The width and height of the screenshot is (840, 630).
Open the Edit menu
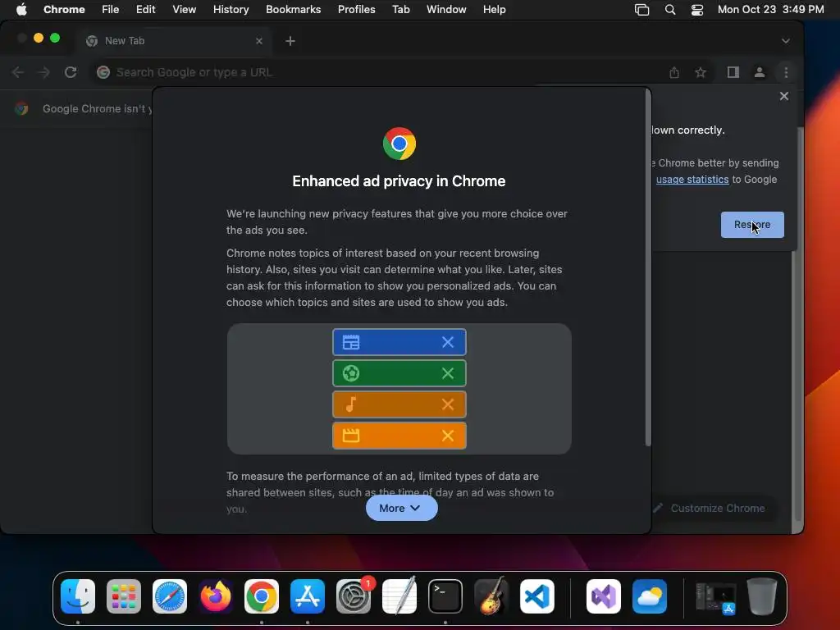(x=145, y=9)
